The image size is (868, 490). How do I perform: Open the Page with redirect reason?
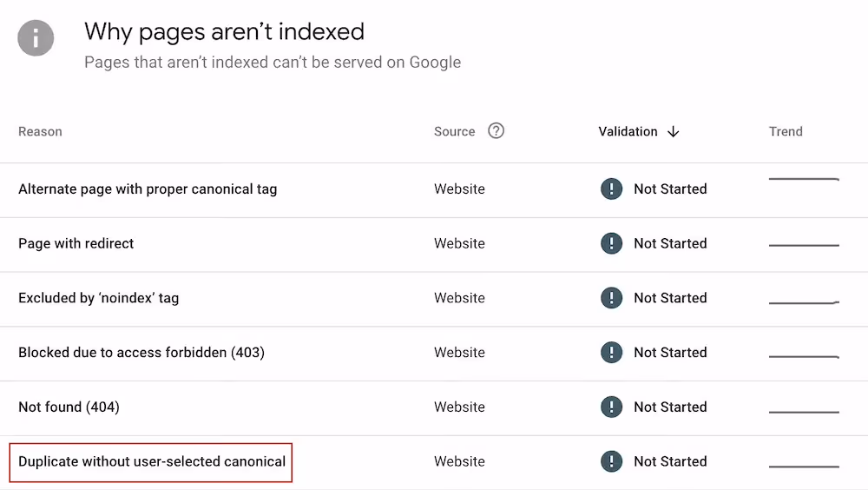76,244
